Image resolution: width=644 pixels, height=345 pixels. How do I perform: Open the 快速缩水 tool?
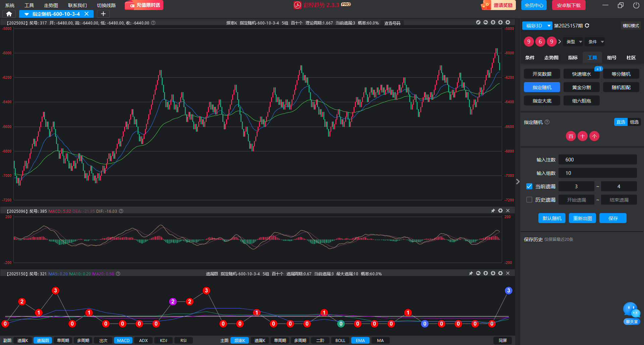click(581, 74)
